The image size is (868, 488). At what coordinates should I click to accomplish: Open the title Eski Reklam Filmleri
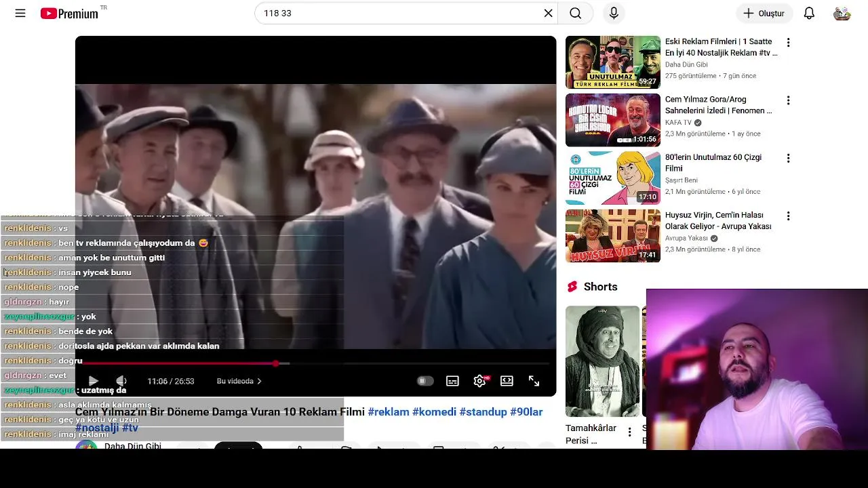coord(721,47)
